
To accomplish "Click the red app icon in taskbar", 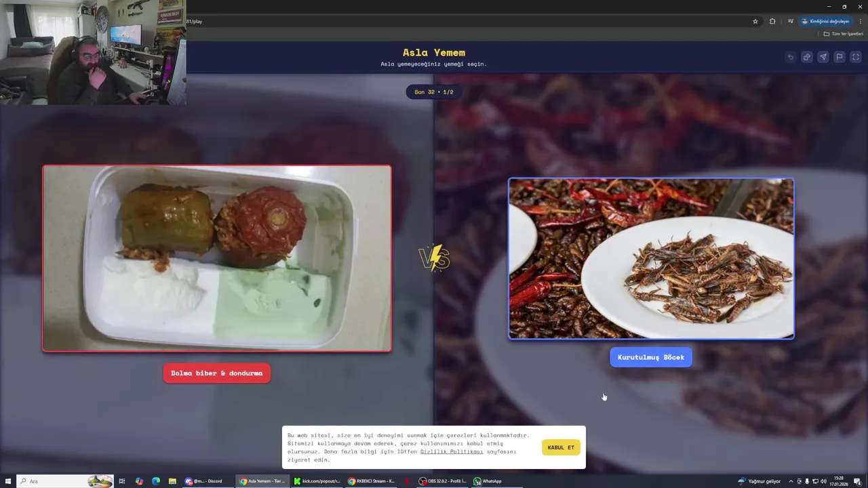I will point(407,481).
